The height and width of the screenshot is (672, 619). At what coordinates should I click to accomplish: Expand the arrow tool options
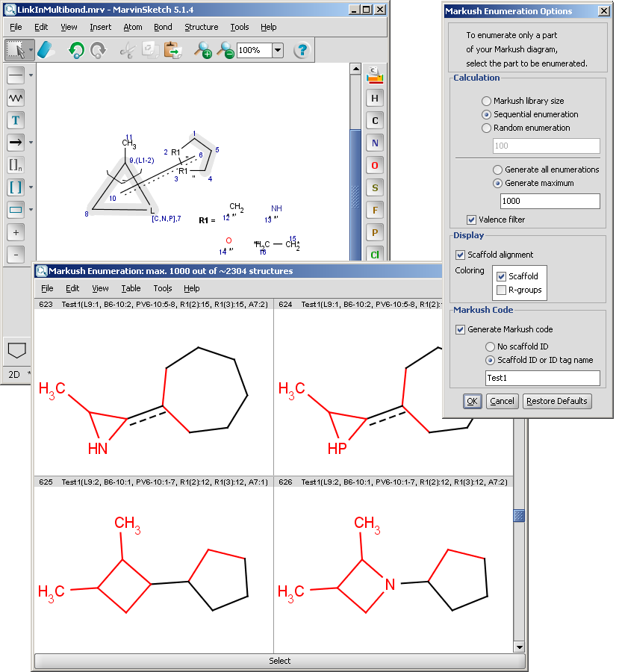(x=31, y=142)
